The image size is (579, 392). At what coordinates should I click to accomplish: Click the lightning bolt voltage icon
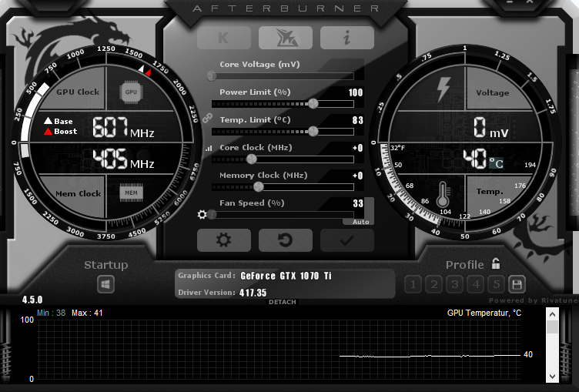(x=443, y=89)
